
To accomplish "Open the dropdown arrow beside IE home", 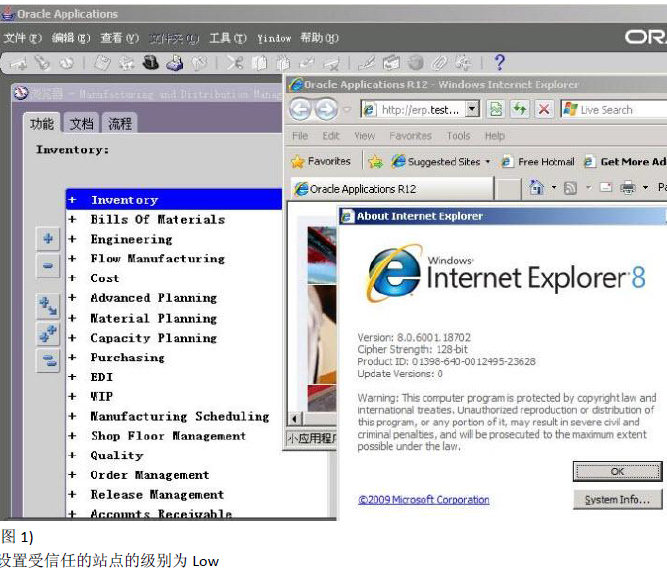I will pos(554,187).
